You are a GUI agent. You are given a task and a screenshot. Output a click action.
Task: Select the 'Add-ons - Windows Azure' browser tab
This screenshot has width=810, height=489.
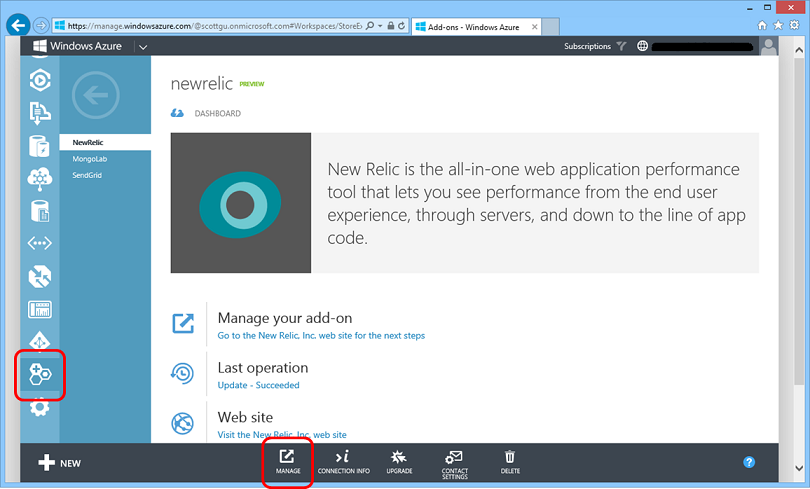click(476, 27)
